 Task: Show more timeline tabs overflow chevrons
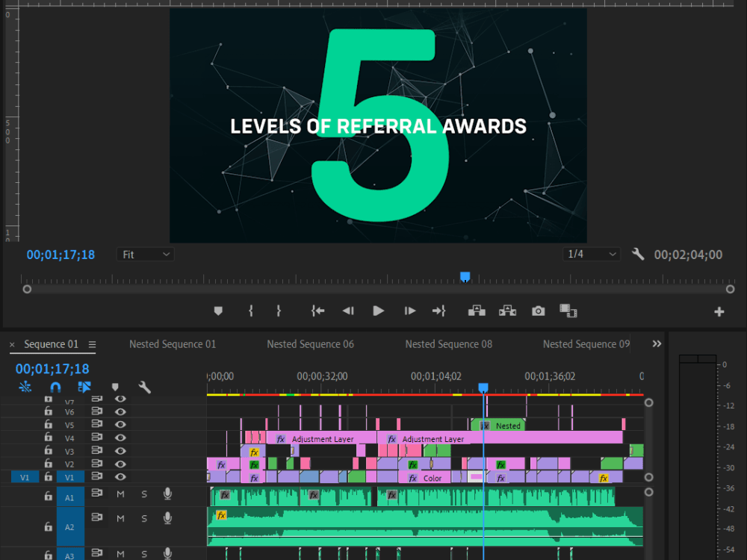tap(657, 343)
